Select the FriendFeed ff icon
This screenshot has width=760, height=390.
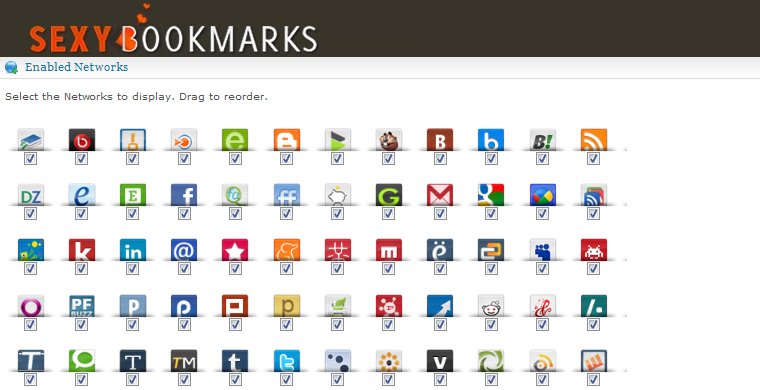tap(286, 195)
